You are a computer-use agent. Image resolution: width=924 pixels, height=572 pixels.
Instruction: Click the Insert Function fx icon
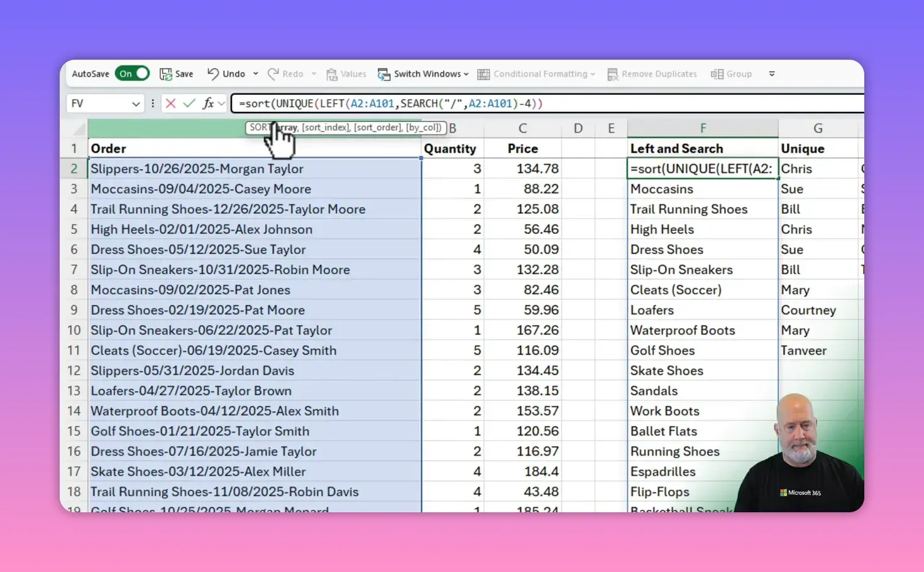click(208, 103)
